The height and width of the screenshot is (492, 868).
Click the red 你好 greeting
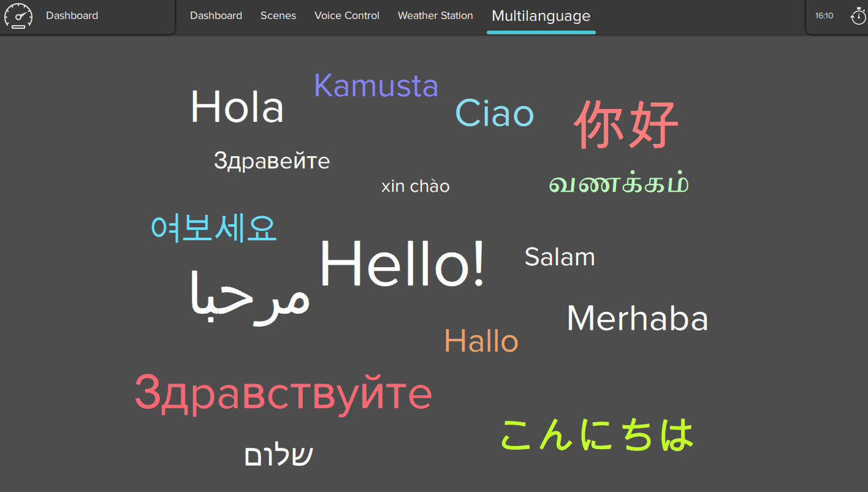click(626, 124)
